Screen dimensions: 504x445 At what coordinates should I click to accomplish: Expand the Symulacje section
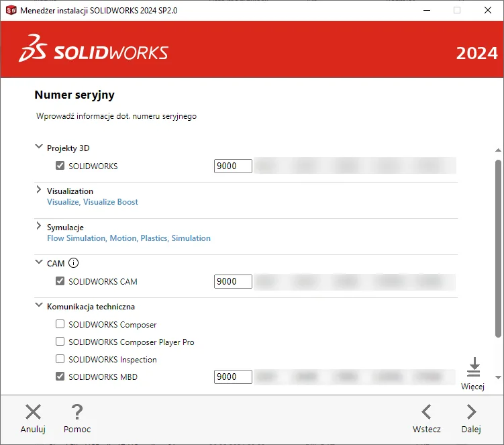[x=38, y=226]
